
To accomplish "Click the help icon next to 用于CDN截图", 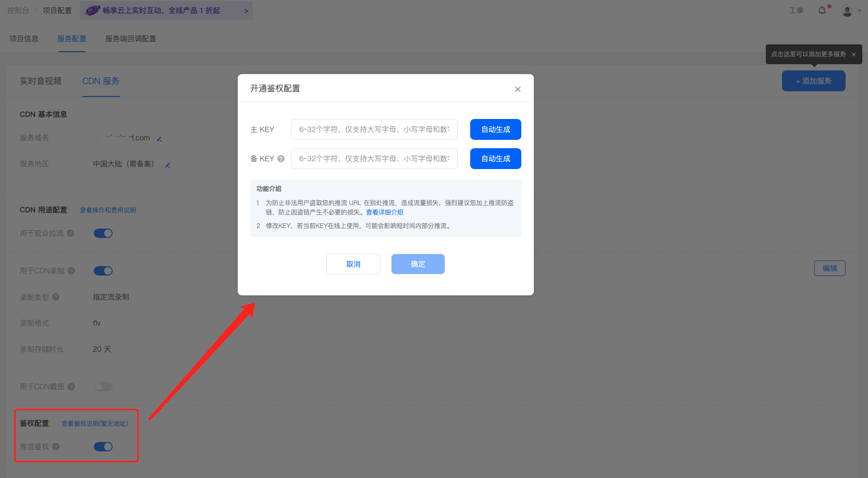I will click(x=71, y=387).
